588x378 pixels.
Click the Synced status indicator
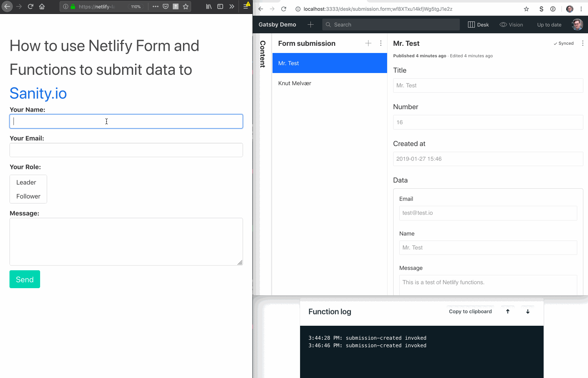pyautogui.click(x=564, y=43)
